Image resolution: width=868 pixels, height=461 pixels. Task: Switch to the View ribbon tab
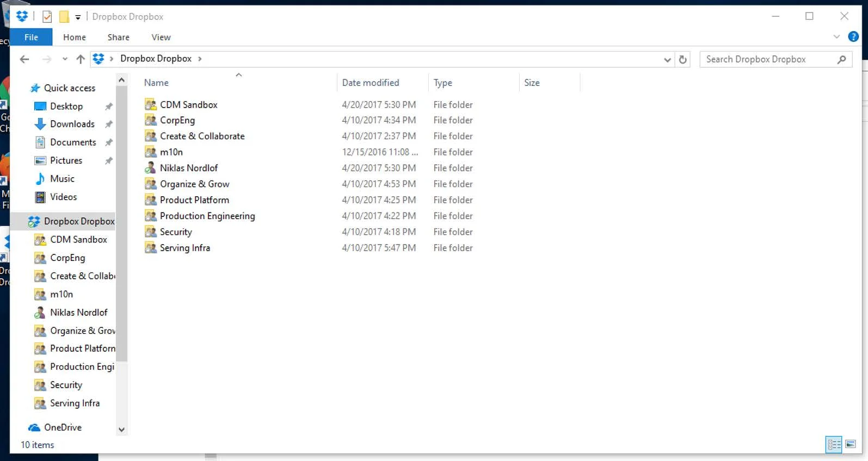click(161, 37)
